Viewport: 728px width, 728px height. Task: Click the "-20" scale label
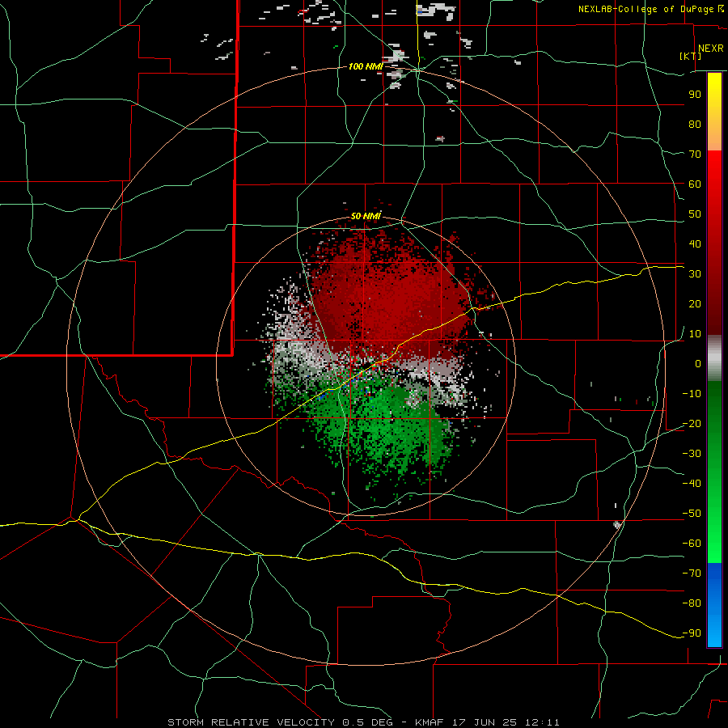point(692,423)
